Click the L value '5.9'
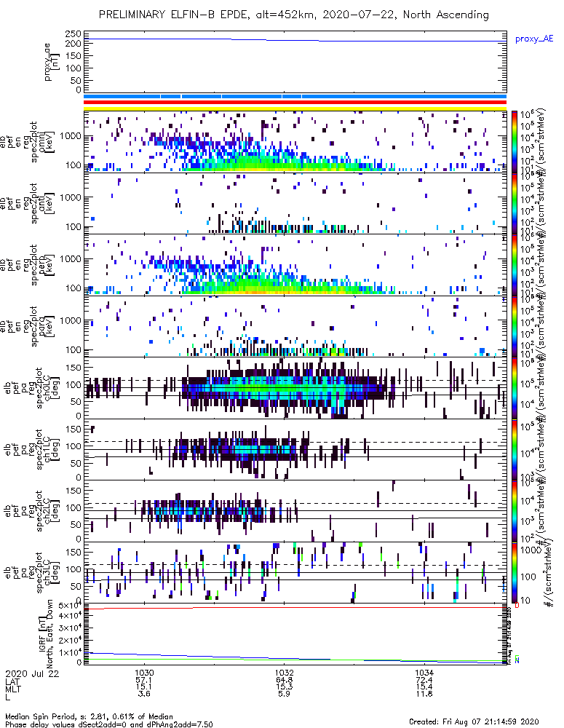The image size is (564, 728). coord(284,694)
